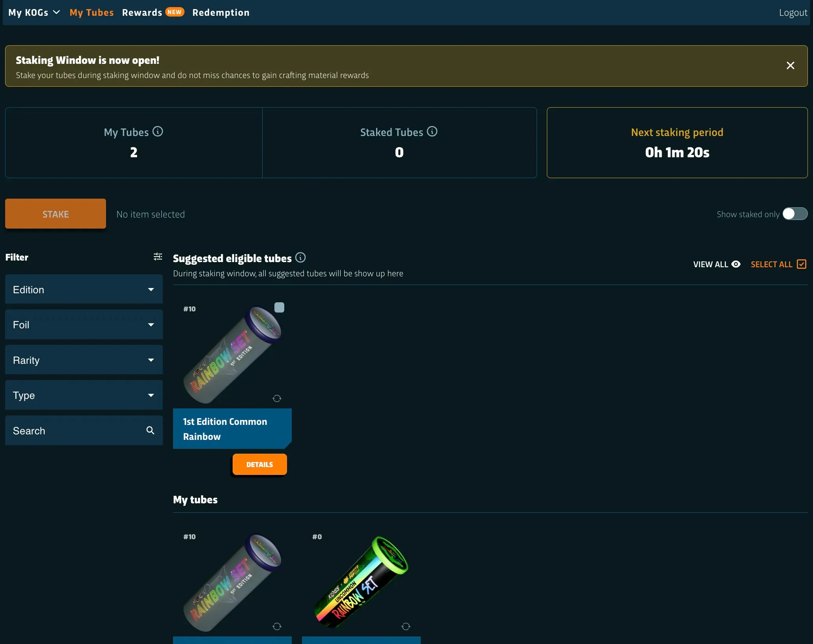Screen dimensions: 813x644
Task: Open the Rarity filter dropdown
Action: 84,359
